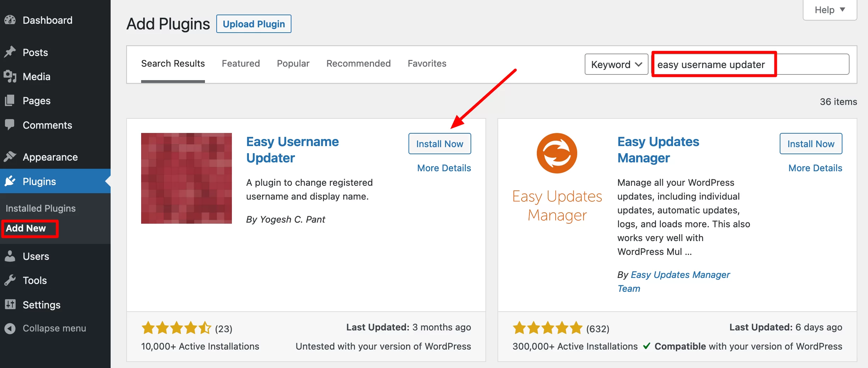The image size is (868, 368).
Task: Click the '36 items' count text
Action: (838, 102)
